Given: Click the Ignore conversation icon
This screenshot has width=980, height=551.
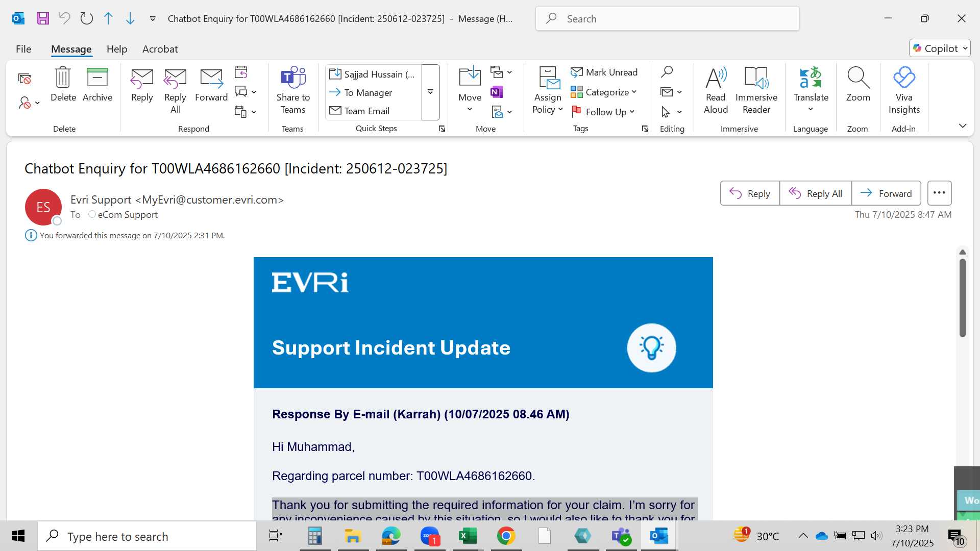Looking at the screenshot, I should pyautogui.click(x=24, y=79).
